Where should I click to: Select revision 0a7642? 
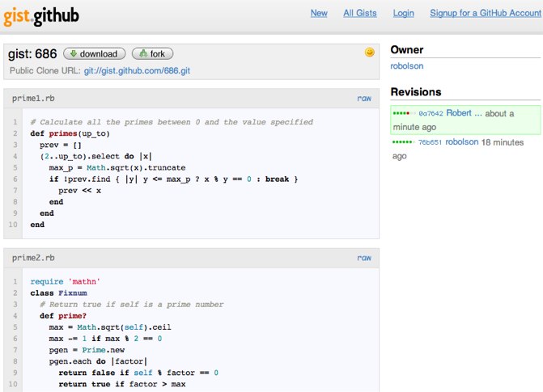click(x=431, y=114)
